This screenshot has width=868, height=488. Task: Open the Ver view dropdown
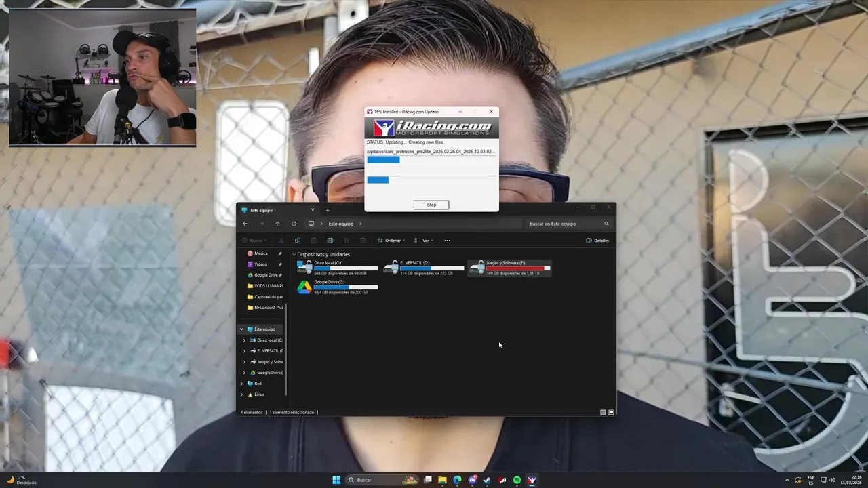tap(424, 241)
